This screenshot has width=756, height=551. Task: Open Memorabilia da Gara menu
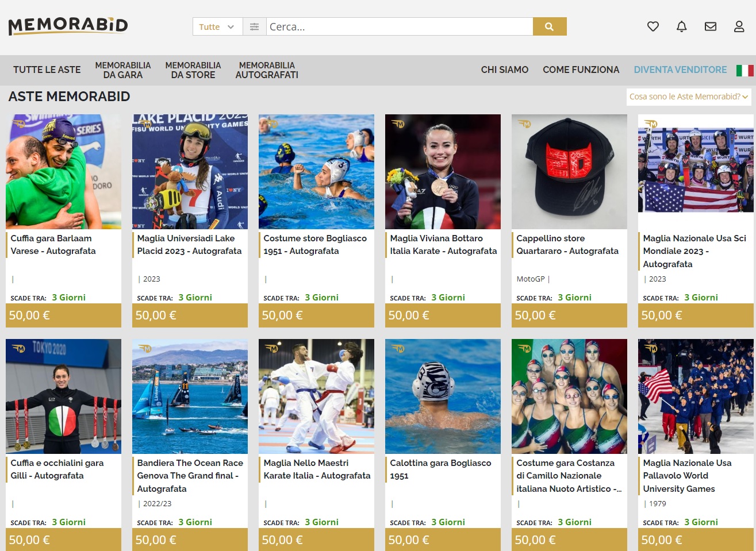coord(122,70)
